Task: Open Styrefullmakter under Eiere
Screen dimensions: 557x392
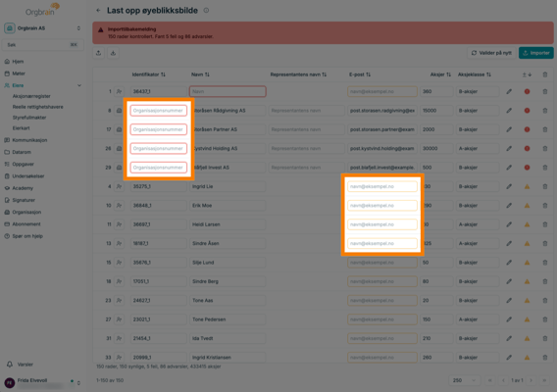Action: [x=29, y=118]
